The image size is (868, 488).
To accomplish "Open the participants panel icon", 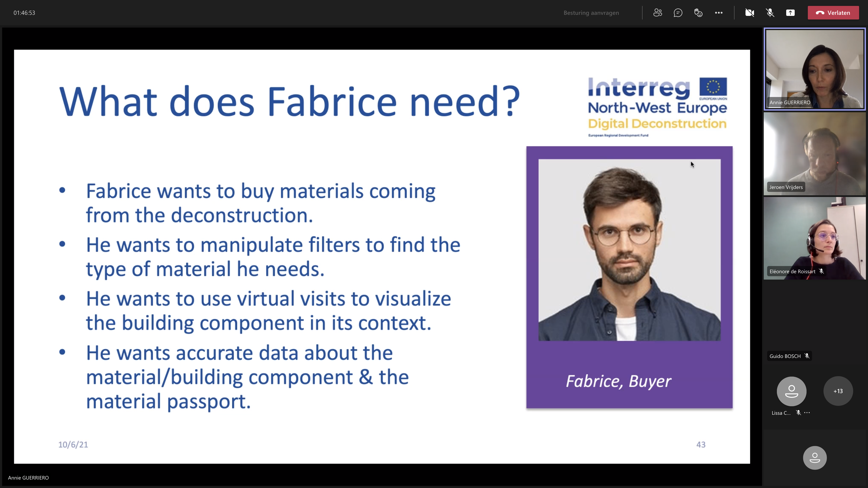I will pyautogui.click(x=657, y=13).
